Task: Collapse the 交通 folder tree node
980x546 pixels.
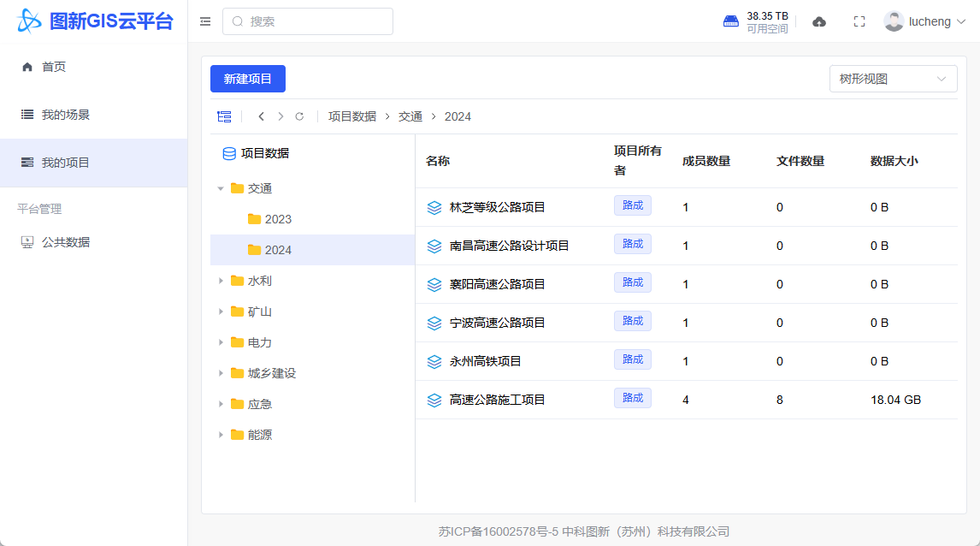Action: [221, 188]
